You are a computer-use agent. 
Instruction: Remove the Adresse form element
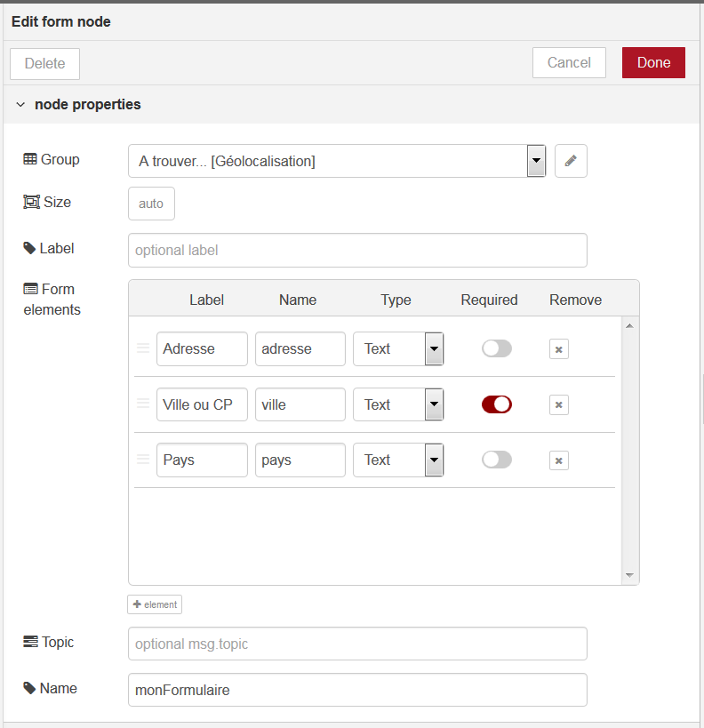(558, 349)
